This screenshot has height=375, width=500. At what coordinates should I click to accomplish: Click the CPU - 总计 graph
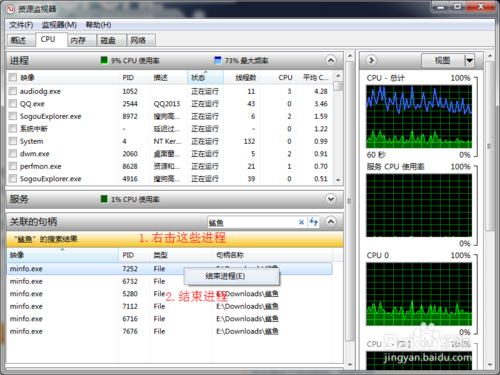click(419, 117)
